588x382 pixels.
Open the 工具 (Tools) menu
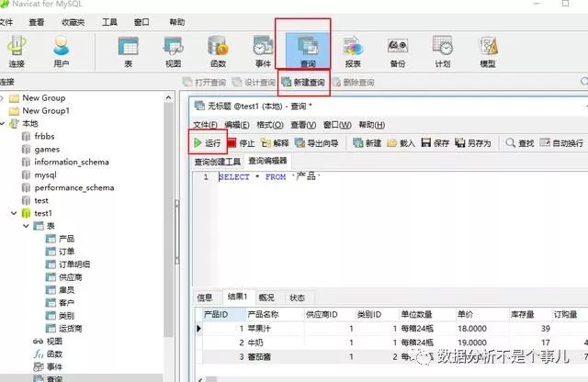pos(109,20)
